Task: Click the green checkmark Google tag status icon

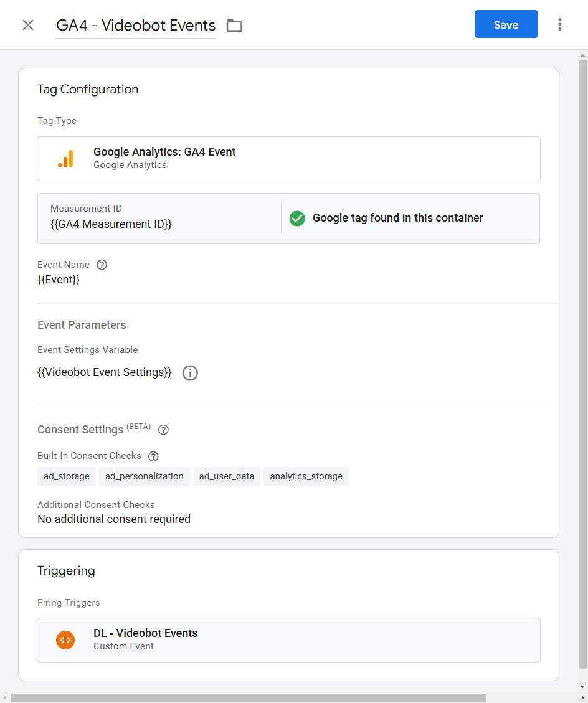Action: click(297, 218)
